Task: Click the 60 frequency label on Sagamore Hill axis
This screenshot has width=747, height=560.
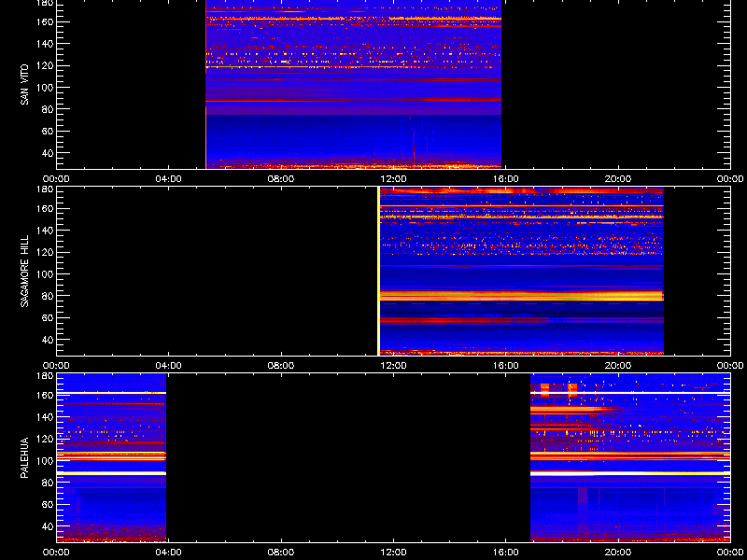Action: point(46,318)
